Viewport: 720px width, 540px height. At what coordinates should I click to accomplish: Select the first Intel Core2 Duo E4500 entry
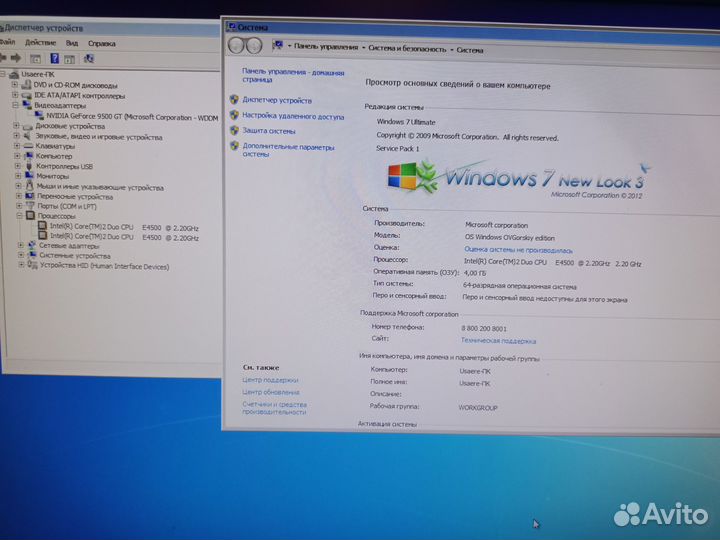[124, 227]
